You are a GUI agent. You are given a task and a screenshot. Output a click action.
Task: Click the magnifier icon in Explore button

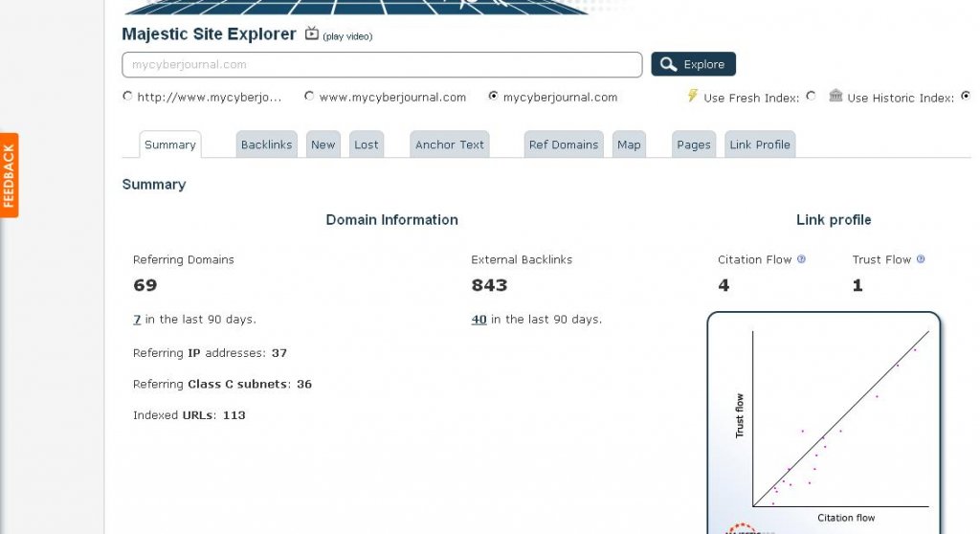[x=668, y=64]
